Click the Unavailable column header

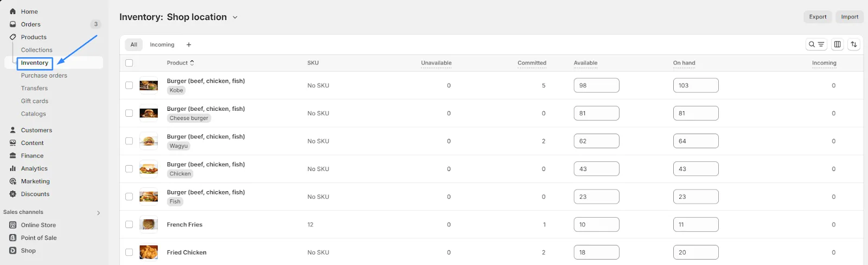point(436,63)
